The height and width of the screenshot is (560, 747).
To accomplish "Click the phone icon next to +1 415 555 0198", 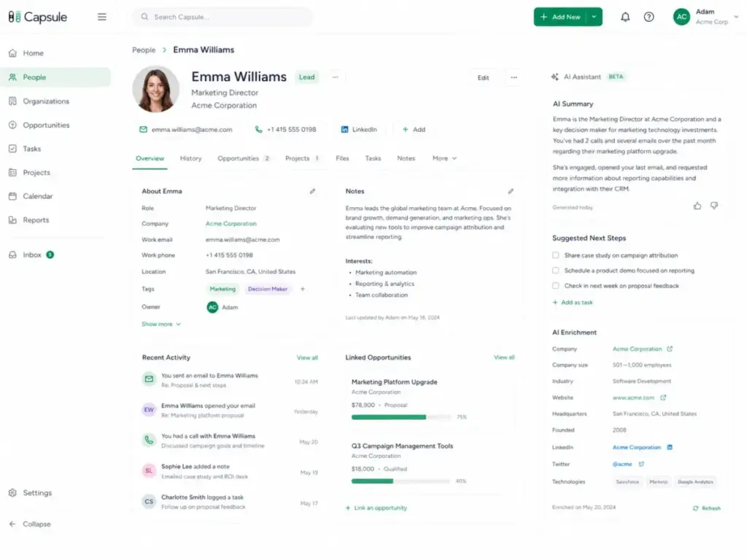I will pyautogui.click(x=259, y=130).
